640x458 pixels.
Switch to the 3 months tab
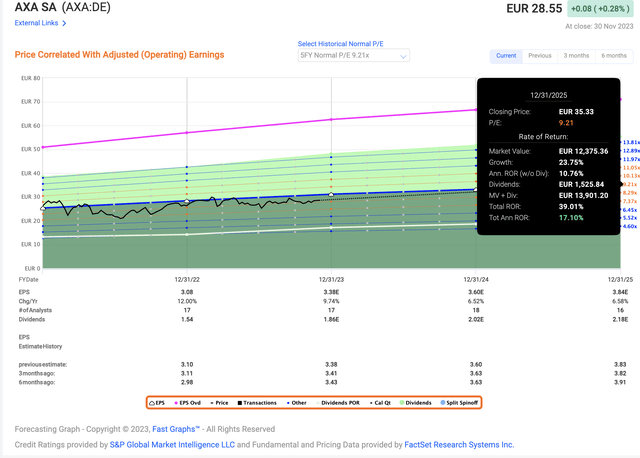coord(576,56)
